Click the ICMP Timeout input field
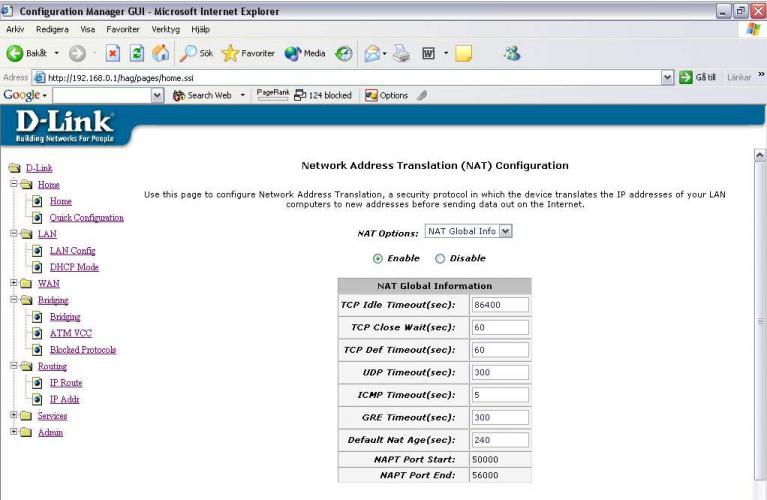The image size is (767, 500). pos(500,395)
